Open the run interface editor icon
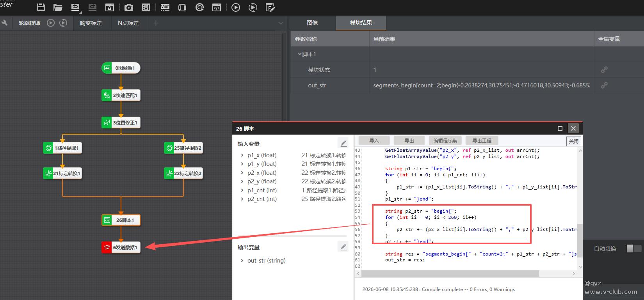This screenshot has width=644, height=300. click(270, 7)
